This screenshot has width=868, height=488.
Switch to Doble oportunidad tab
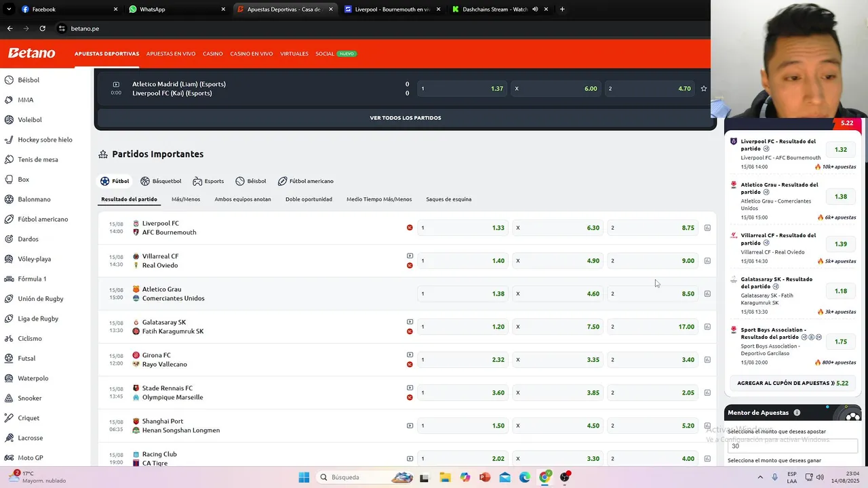[309, 199]
